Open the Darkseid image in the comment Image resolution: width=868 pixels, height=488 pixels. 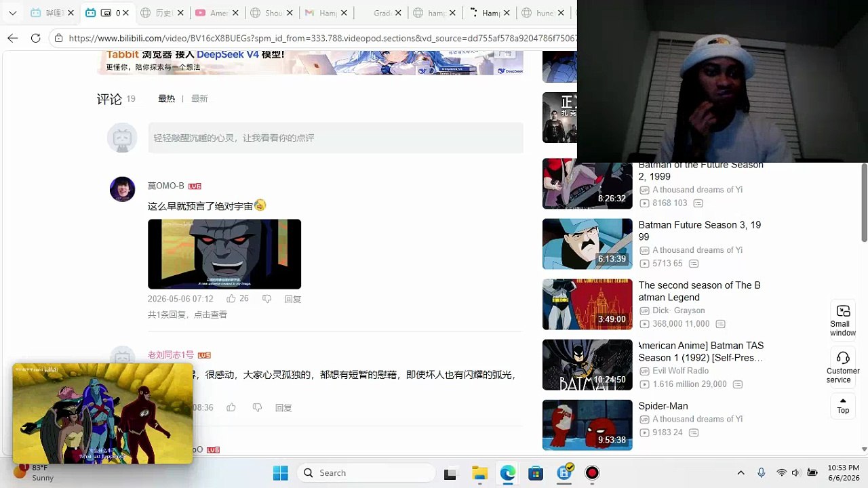(224, 254)
